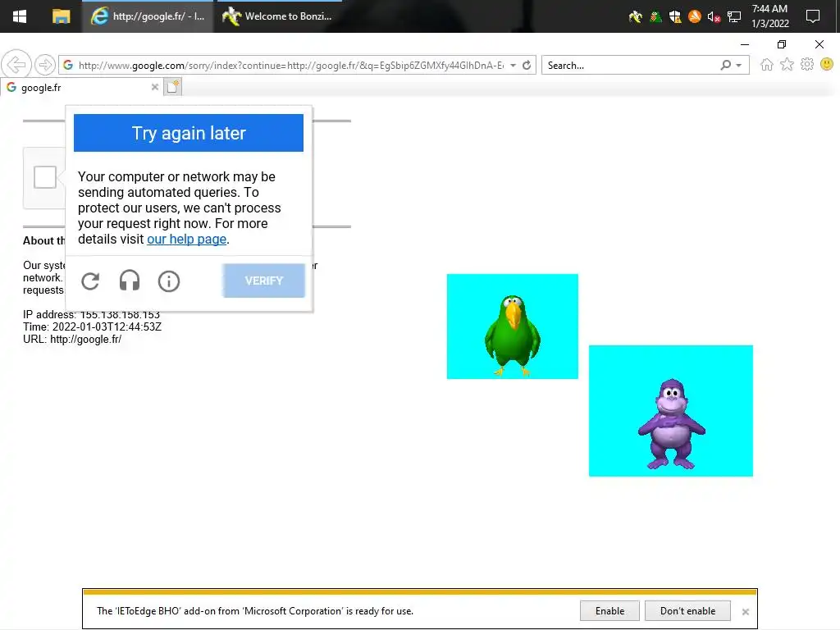840x630 pixels.
Task: Go forward with the browser Forward arrow
Action: pyautogui.click(x=45, y=65)
